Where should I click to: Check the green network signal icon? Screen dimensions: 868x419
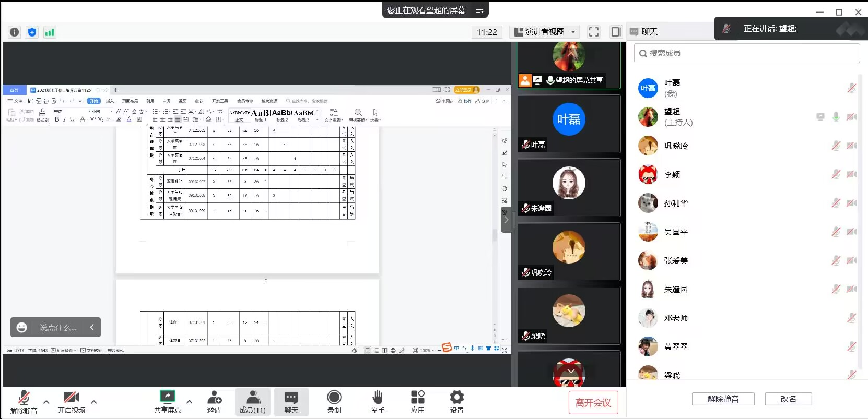point(50,32)
